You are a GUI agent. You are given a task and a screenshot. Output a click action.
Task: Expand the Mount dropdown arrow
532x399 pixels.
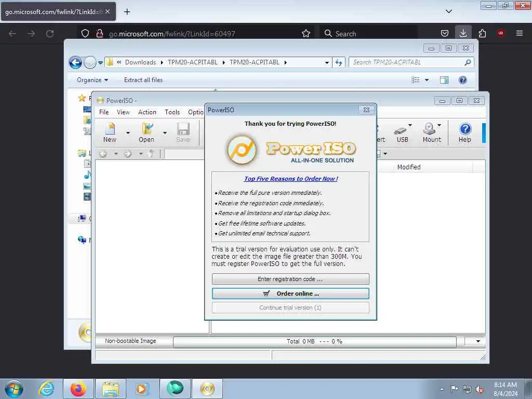[x=440, y=125]
